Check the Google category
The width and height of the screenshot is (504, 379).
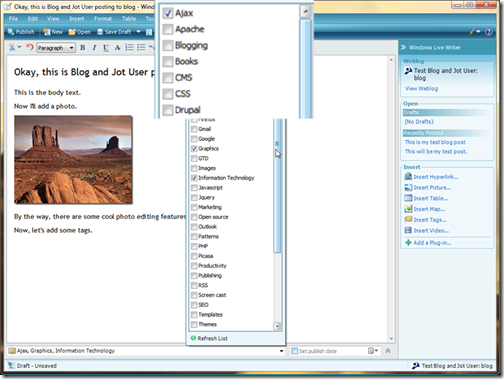point(194,139)
